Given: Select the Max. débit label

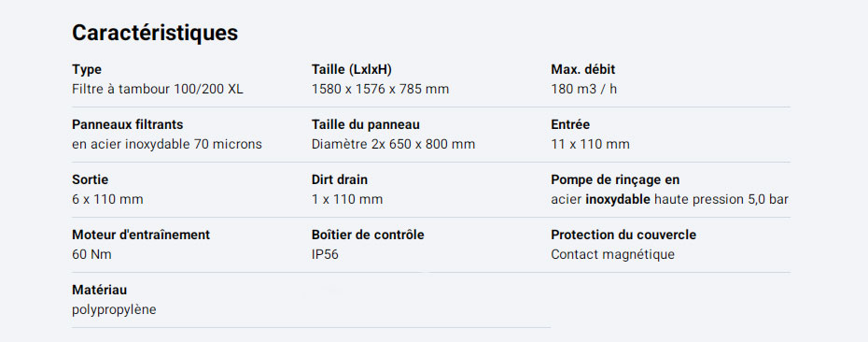Looking at the screenshot, I should (583, 70).
